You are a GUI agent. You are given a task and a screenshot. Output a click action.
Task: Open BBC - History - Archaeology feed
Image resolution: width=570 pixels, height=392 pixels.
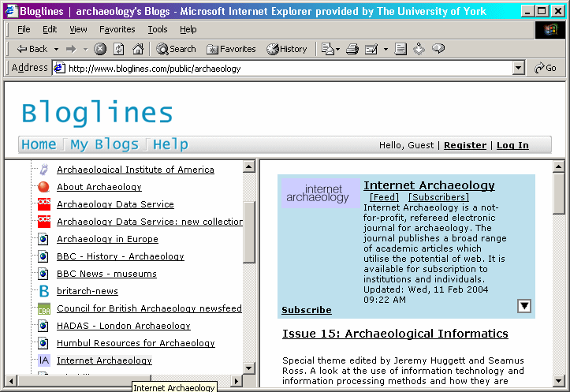121,256
